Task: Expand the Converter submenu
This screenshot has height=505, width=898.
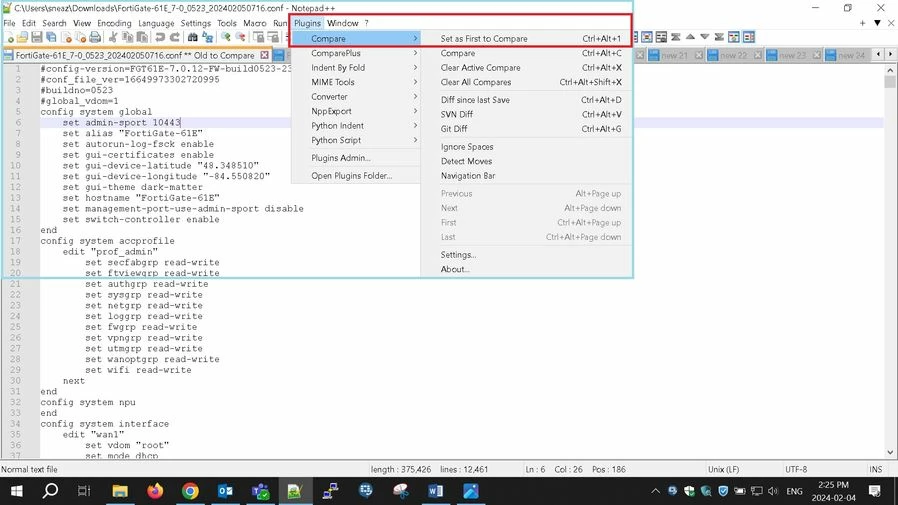Action: (356, 97)
